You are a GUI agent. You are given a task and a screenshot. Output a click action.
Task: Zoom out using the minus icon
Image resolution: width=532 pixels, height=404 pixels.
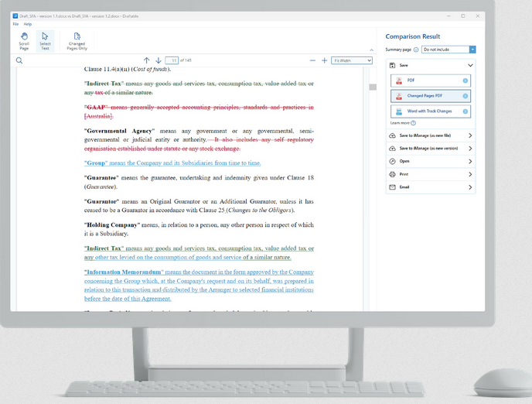click(x=312, y=60)
